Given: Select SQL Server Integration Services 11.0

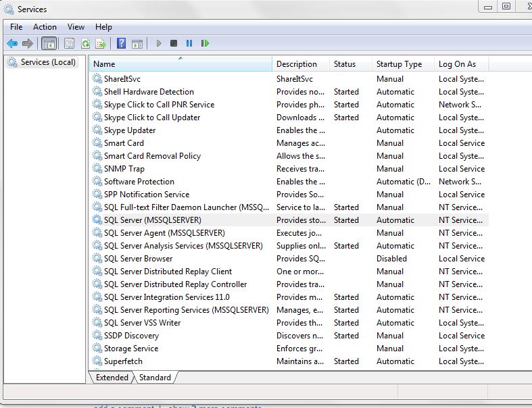Looking at the screenshot, I should (166, 297).
